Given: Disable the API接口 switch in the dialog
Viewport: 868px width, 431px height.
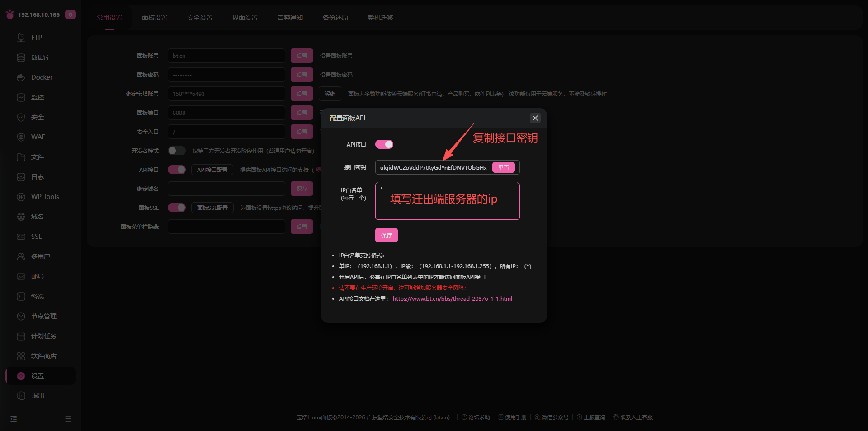Looking at the screenshot, I should coord(384,144).
